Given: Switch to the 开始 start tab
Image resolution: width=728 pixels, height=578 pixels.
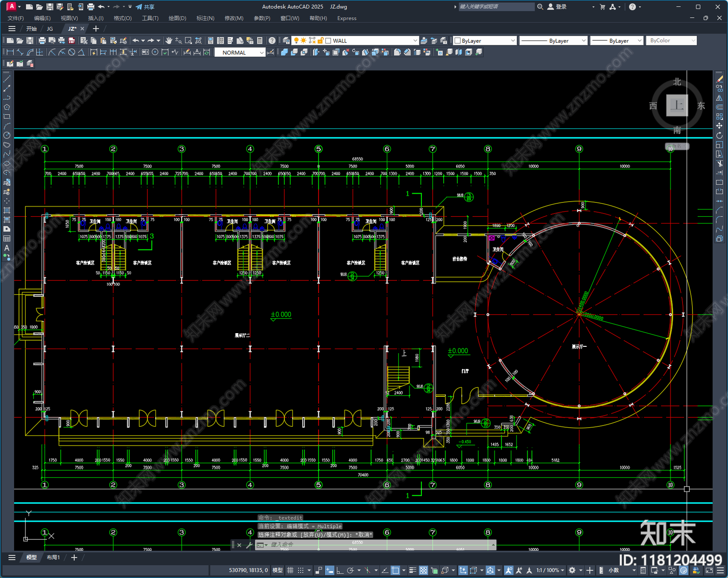Looking at the screenshot, I should (31, 29).
